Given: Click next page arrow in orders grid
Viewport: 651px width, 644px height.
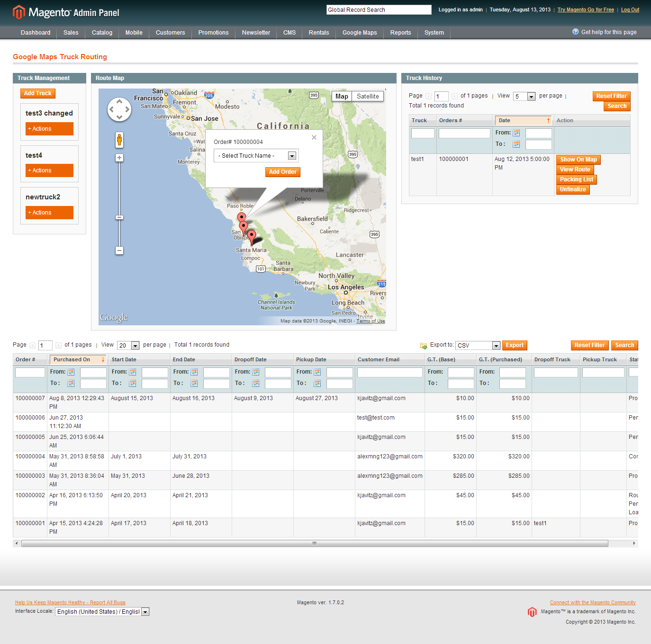Looking at the screenshot, I should coord(59,345).
